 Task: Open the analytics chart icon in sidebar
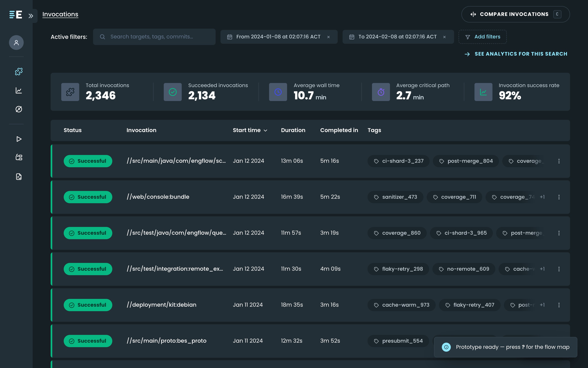[19, 91]
